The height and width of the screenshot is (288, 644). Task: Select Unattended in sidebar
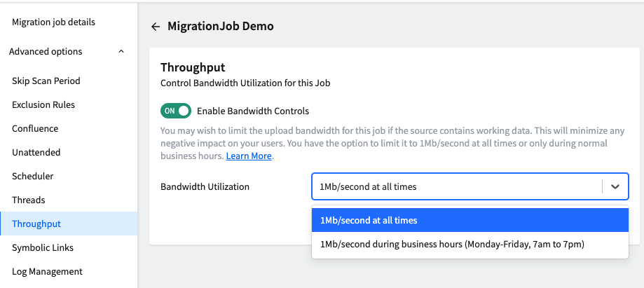[x=36, y=153]
